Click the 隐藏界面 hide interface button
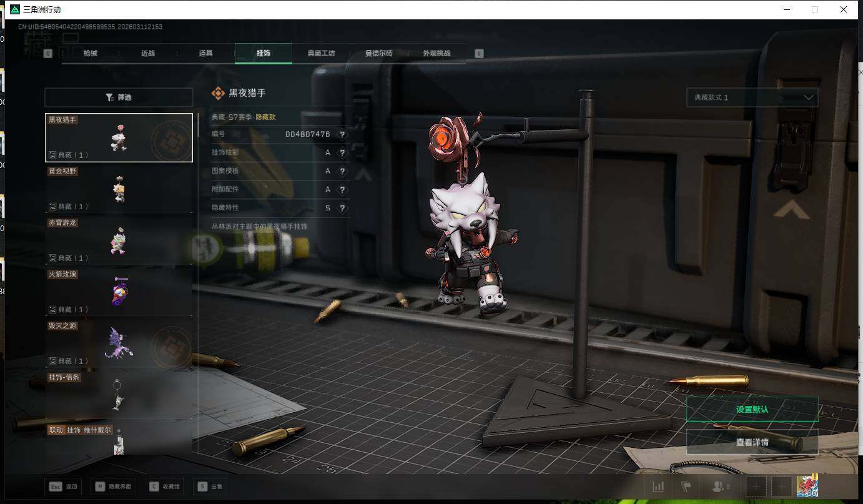The image size is (863, 504). (x=114, y=487)
